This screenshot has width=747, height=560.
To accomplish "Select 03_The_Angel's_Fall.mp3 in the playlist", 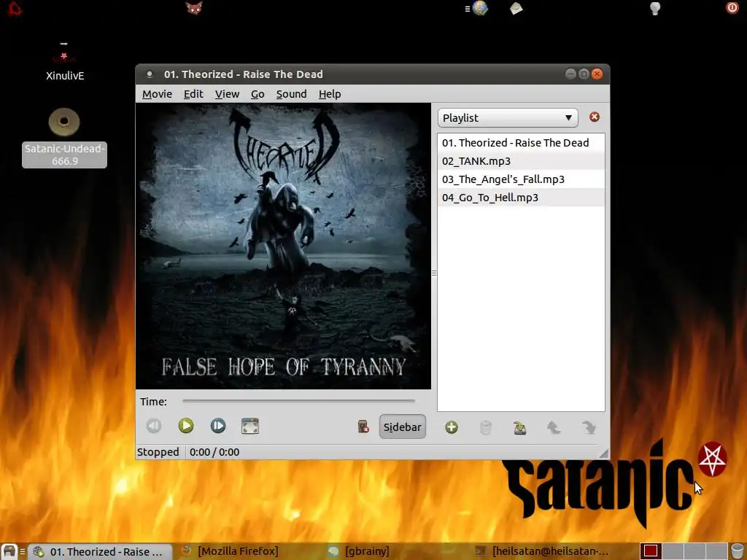I will [x=521, y=179].
